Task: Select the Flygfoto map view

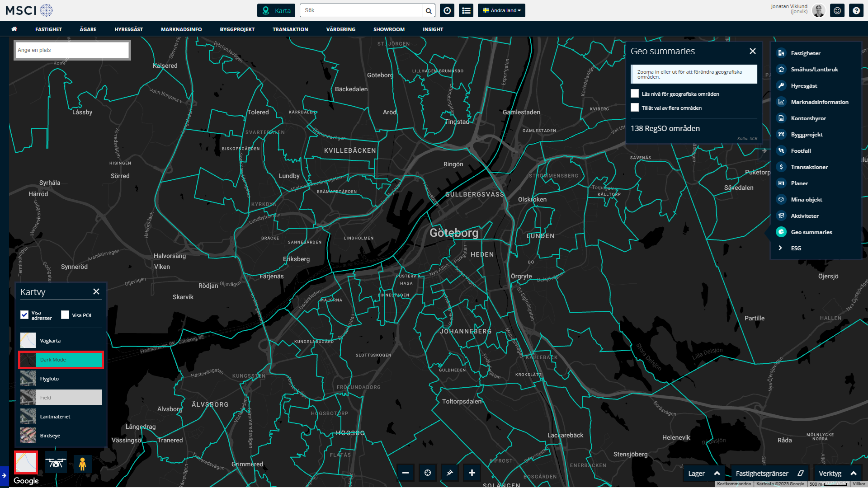Action: (50, 379)
